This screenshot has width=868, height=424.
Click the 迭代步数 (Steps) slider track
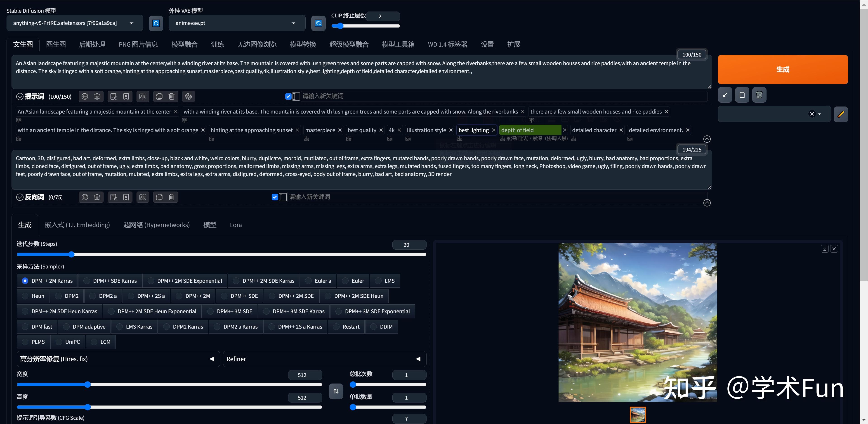[221, 254]
